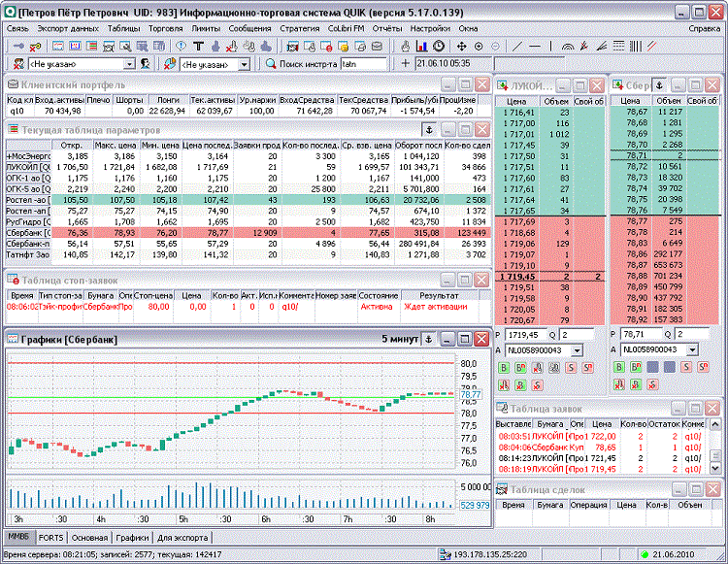Image resolution: width=728 pixels, height=564 pixels.
Task: Click the instrument search input field
Action: [x=364, y=64]
